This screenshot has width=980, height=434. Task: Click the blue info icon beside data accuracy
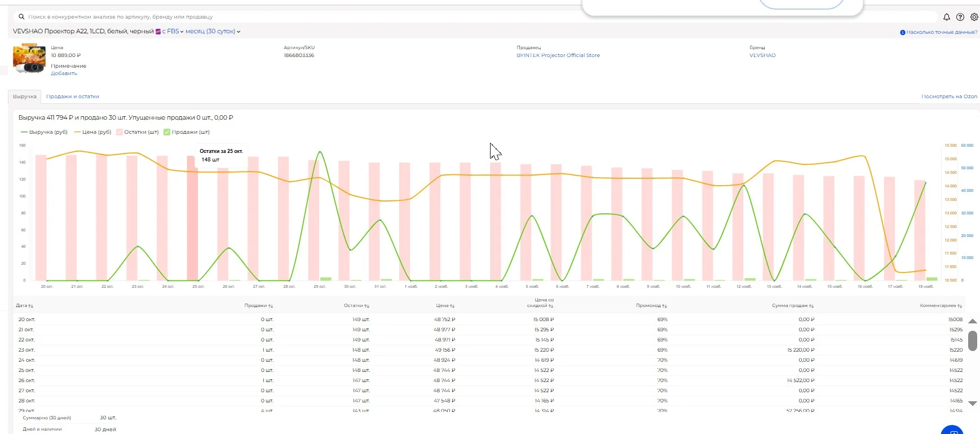(x=903, y=32)
